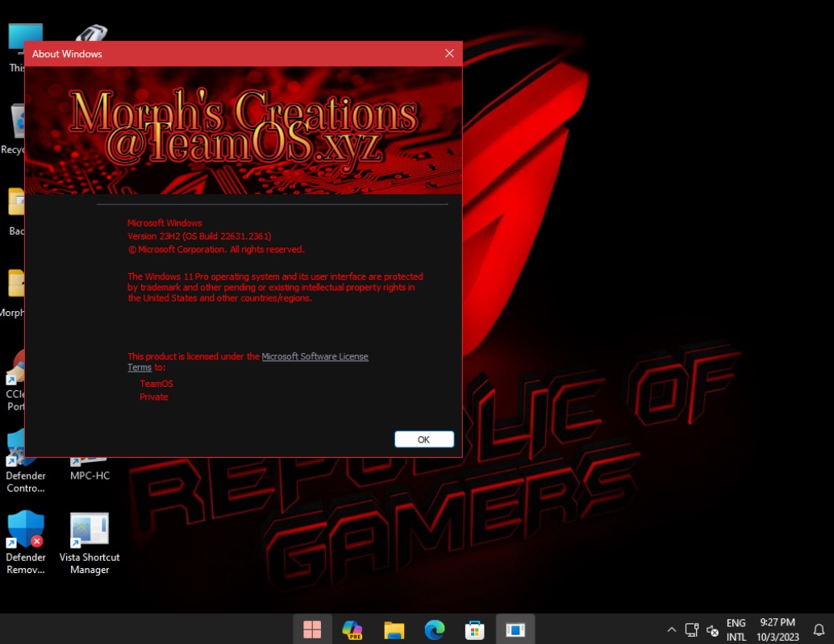Image resolution: width=834 pixels, height=644 pixels.
Task: Select the active winver taskbar button
Action: click(x=515, y=629)
